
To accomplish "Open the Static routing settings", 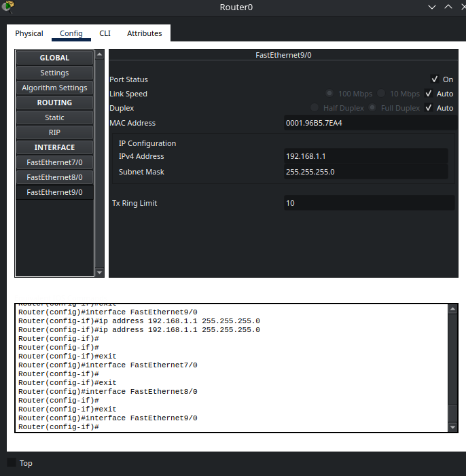I will click(54, 117).
